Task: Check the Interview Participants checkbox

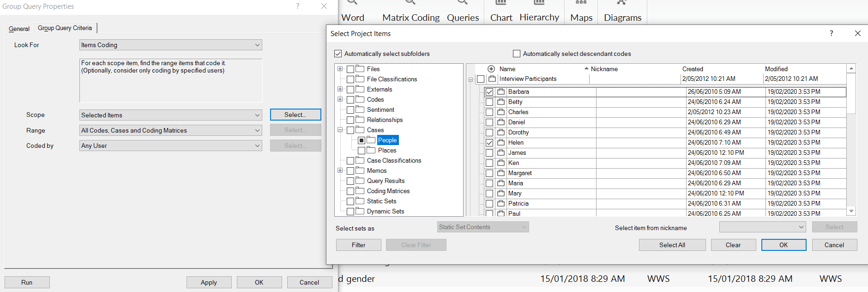Action: click(481, 79)
